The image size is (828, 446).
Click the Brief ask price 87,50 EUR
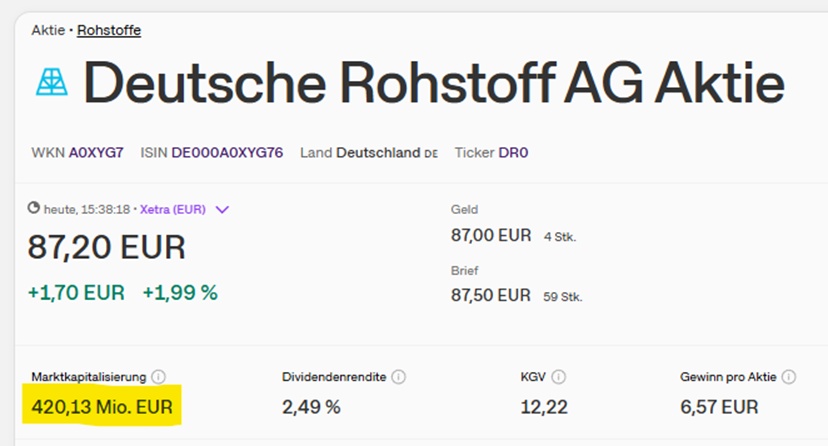[x=491, y=295]
